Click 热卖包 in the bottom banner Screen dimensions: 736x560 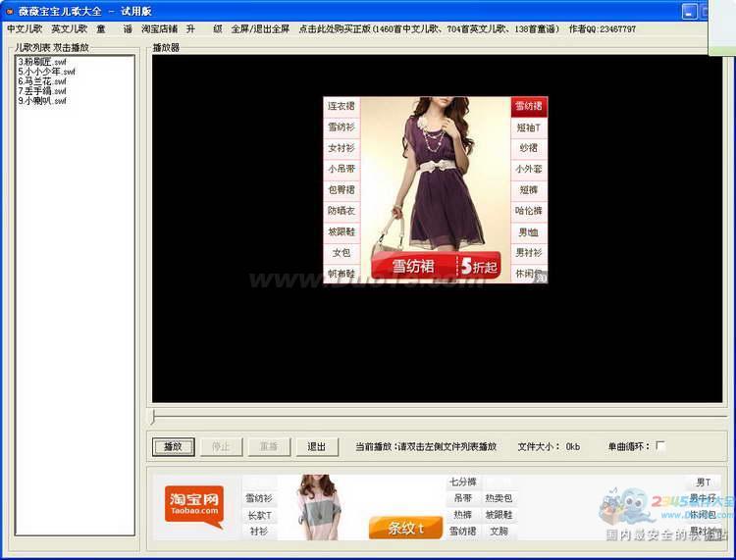(x=499, y=498)
